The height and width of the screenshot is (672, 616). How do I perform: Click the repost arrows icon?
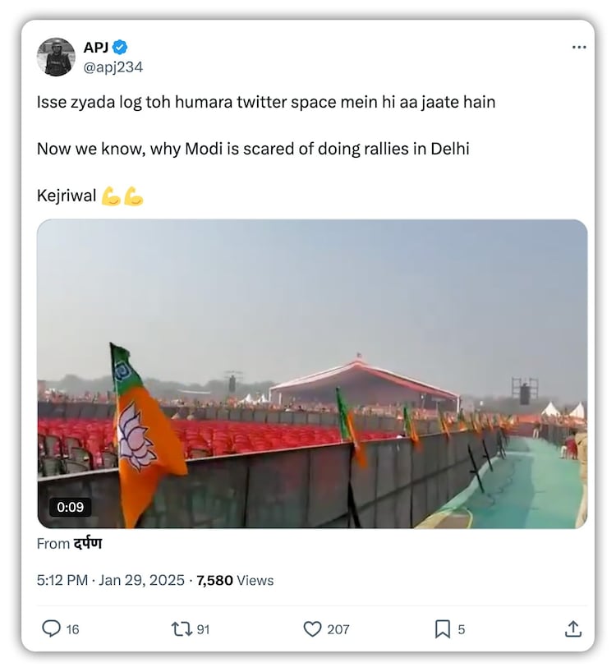pyautogui.click(x=180, y=628)
